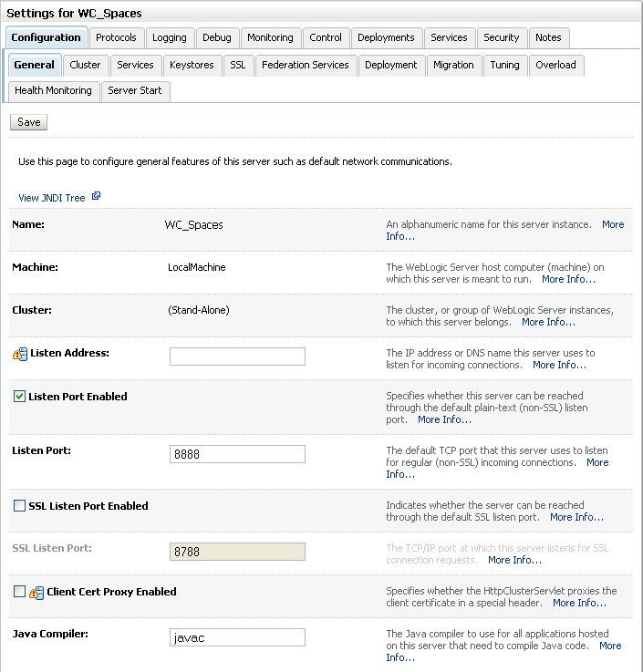Viewport: 643px width, 672px height.
Task: Click the Java Compiler field containing javac
Action: pos(237,637)
